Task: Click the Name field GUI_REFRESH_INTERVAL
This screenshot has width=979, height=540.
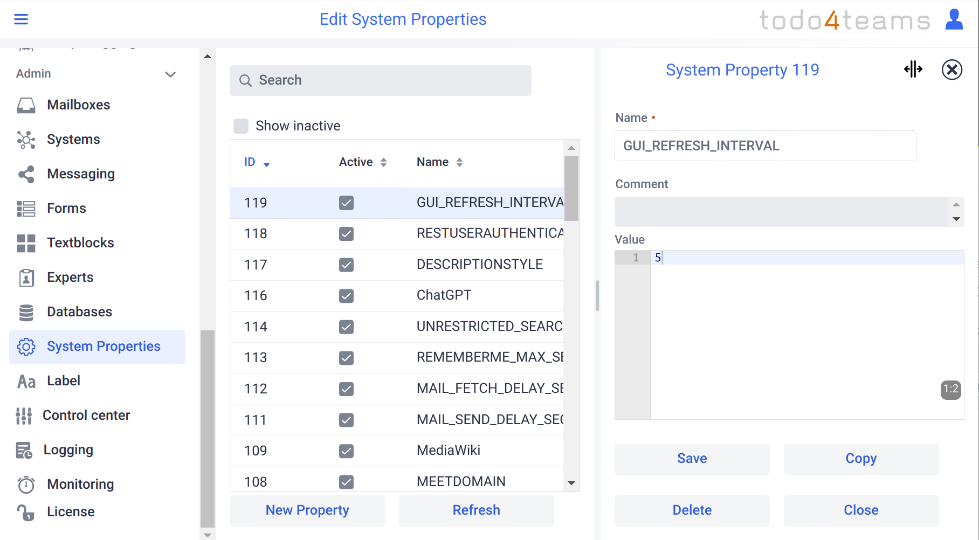Action: point(765,146)
